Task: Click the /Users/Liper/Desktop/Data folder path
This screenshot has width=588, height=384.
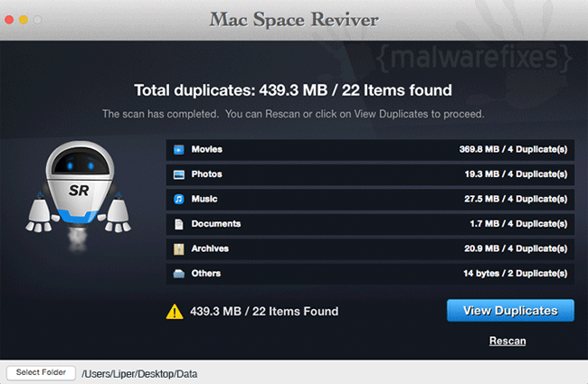Action: point(139,374)
